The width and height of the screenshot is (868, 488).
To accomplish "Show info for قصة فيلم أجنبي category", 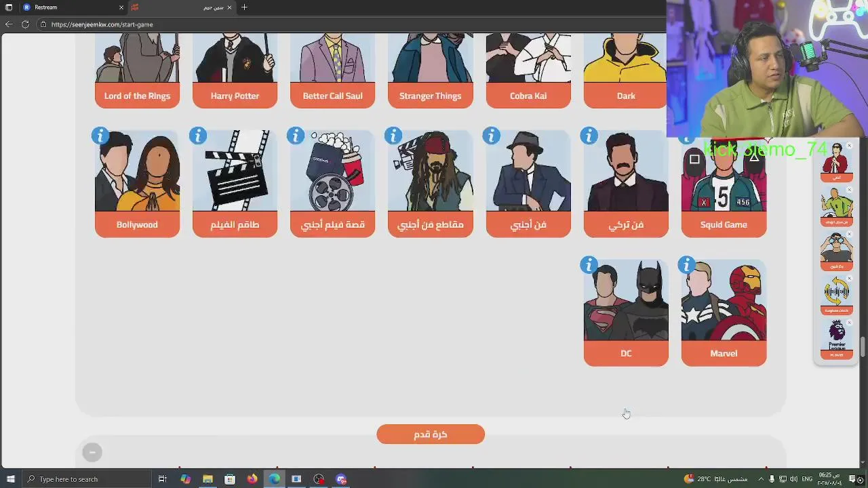I will 296,136.
